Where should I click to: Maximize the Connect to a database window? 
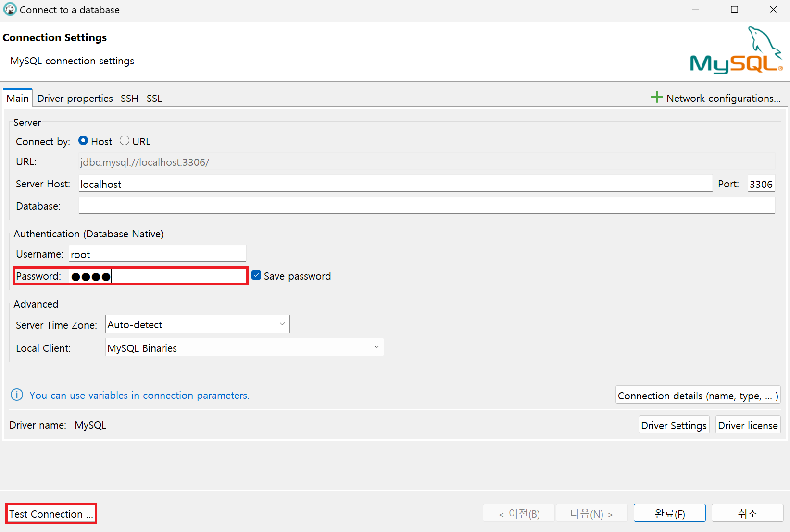tap(734, 10)
